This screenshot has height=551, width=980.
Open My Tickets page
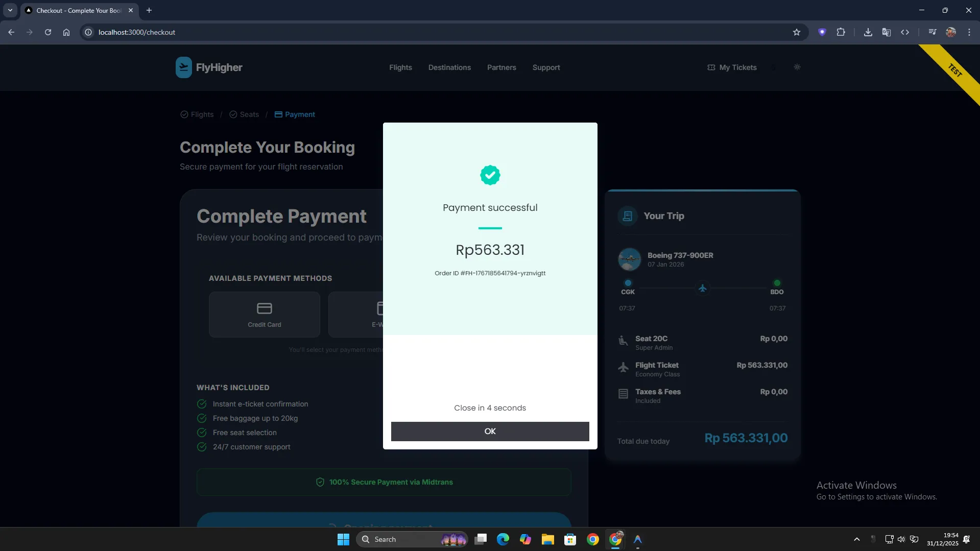click(x=731, y=67)
